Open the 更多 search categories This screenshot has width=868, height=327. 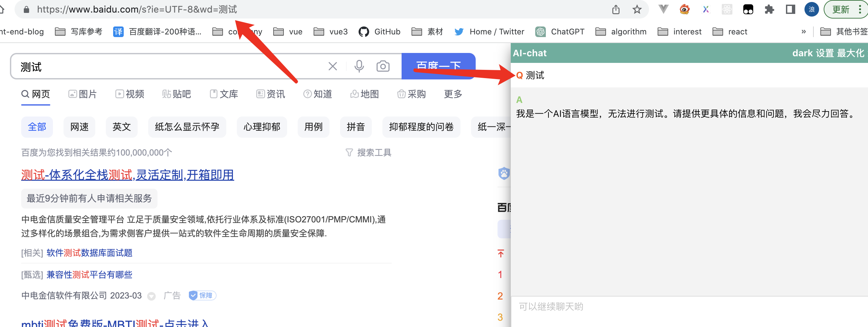[x=453, y=94]
